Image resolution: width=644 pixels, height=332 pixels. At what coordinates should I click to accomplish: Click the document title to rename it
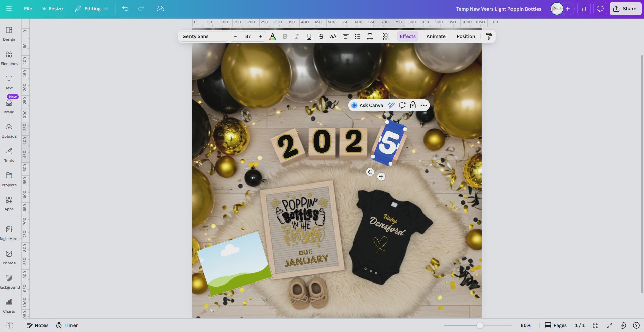tap(498, 9)
